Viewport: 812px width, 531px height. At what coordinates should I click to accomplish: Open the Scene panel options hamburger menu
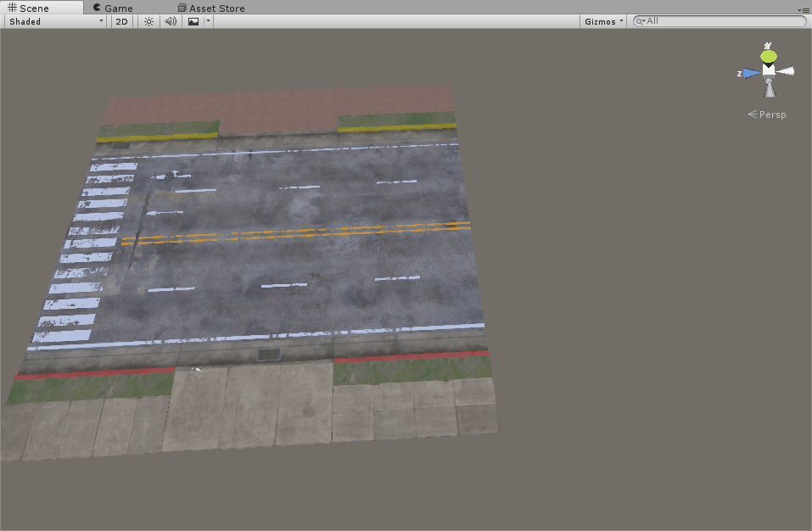(804, 10)
